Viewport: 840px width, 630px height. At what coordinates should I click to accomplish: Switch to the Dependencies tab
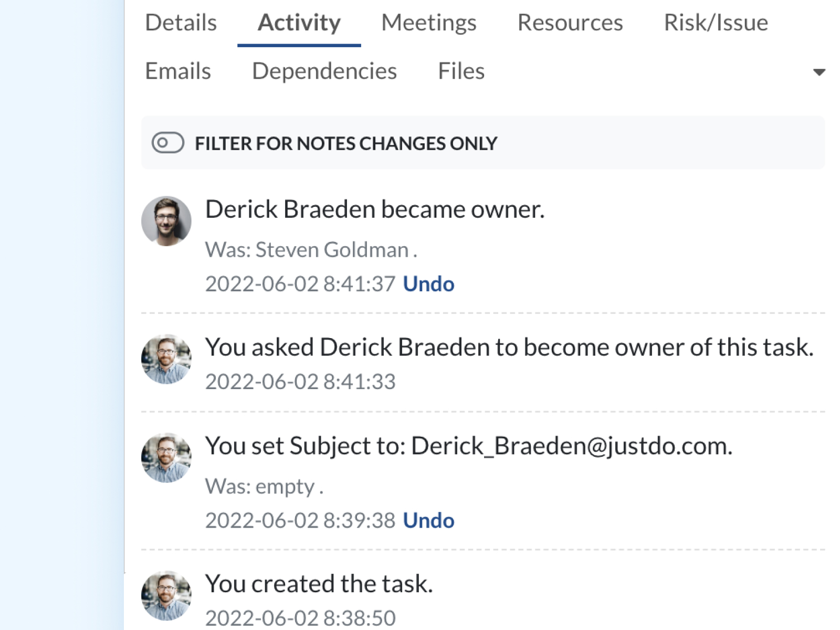pyautogui.click(x=324, y=71)
